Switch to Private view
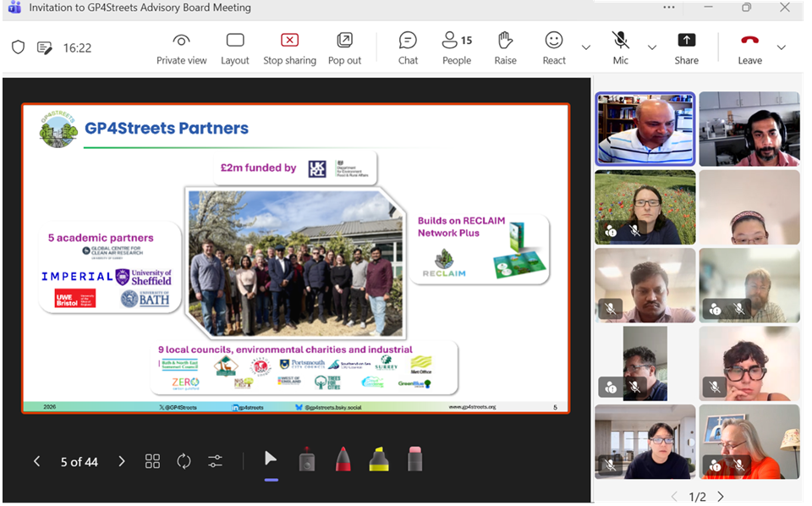Image resolution: width=812 pixels, height=506 pixels. click(x=181, y=49)
